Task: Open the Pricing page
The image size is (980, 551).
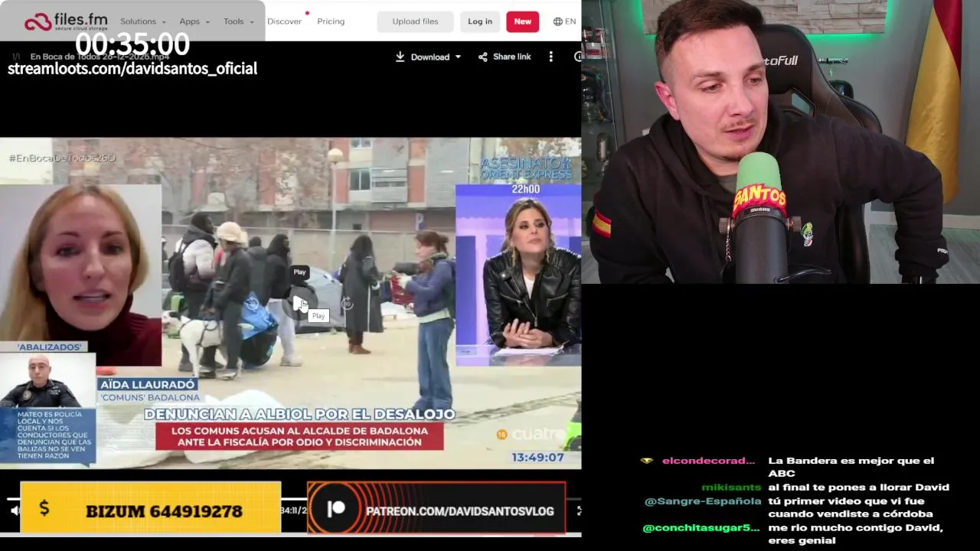Action: tap(331, 21)
